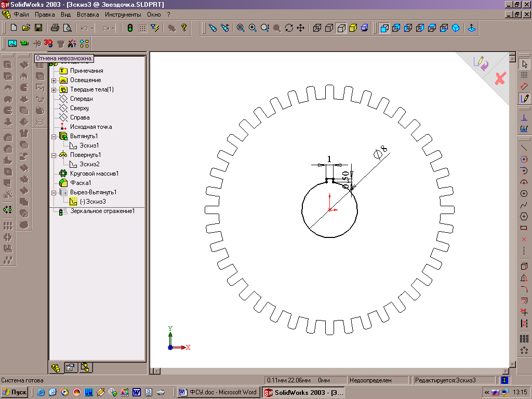The height and width of the screenshot is (399, 532).
Task: Select Круговой массив1 feature
Action: coord(95,174)
